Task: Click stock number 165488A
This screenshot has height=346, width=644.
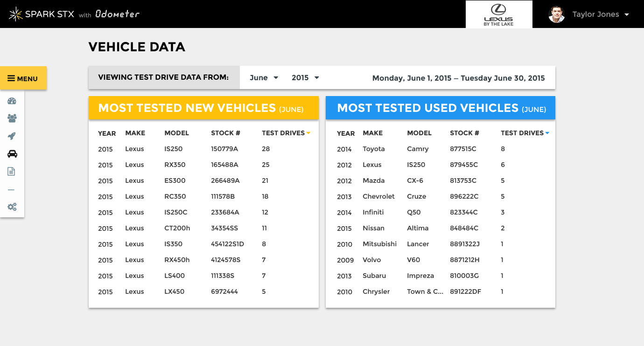Action: pos(225,165)
